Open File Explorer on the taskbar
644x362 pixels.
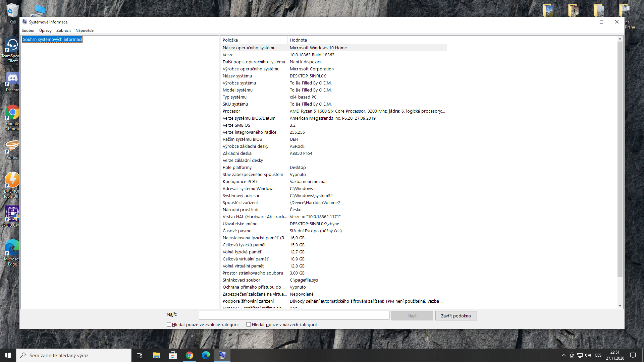coord(157,355)
